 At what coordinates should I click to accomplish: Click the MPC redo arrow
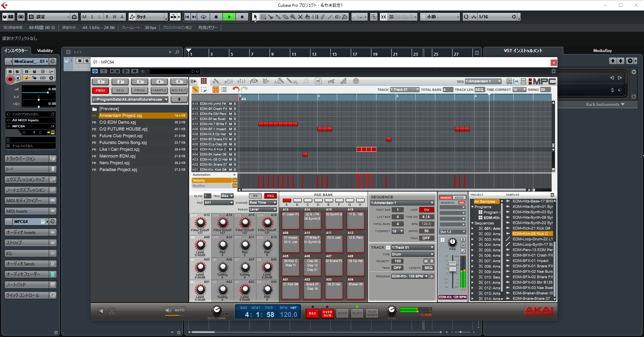pos(244,89)
